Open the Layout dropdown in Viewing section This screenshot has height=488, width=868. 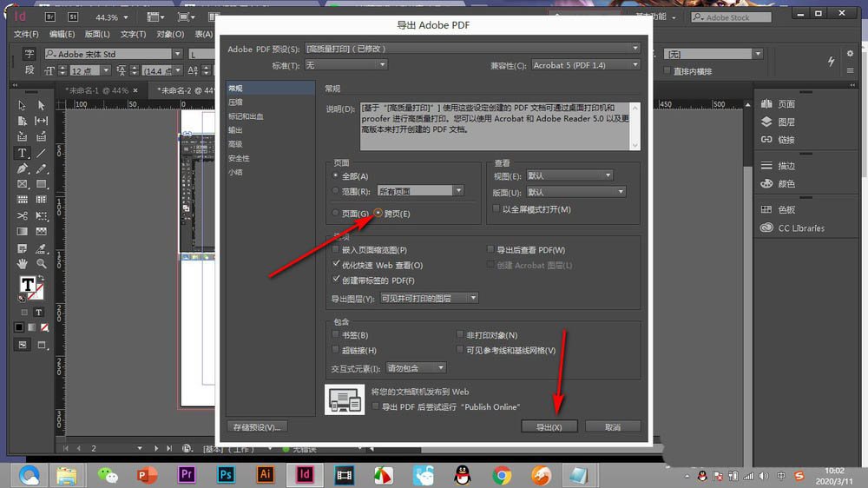click(575, 192)
